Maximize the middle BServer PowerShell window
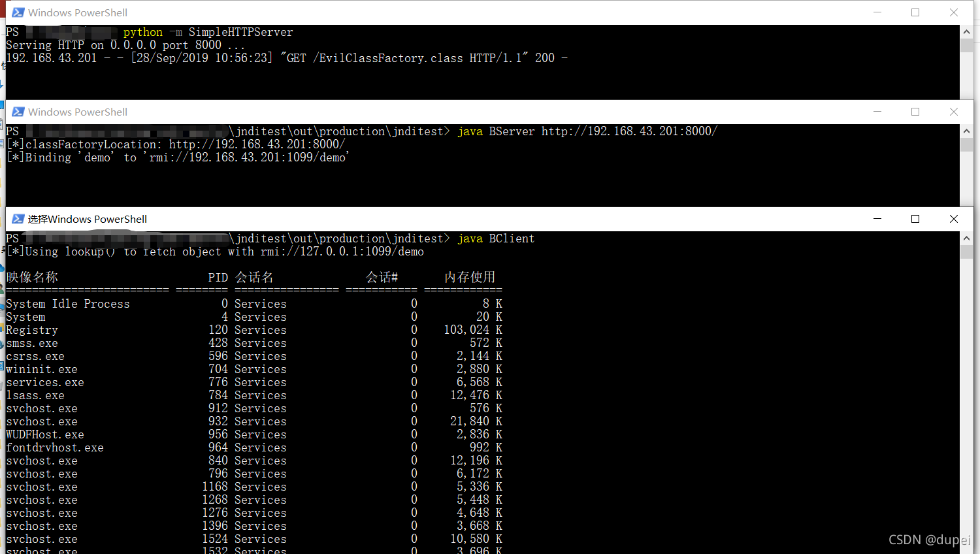 pyautogui.click(x=915, y=112)
